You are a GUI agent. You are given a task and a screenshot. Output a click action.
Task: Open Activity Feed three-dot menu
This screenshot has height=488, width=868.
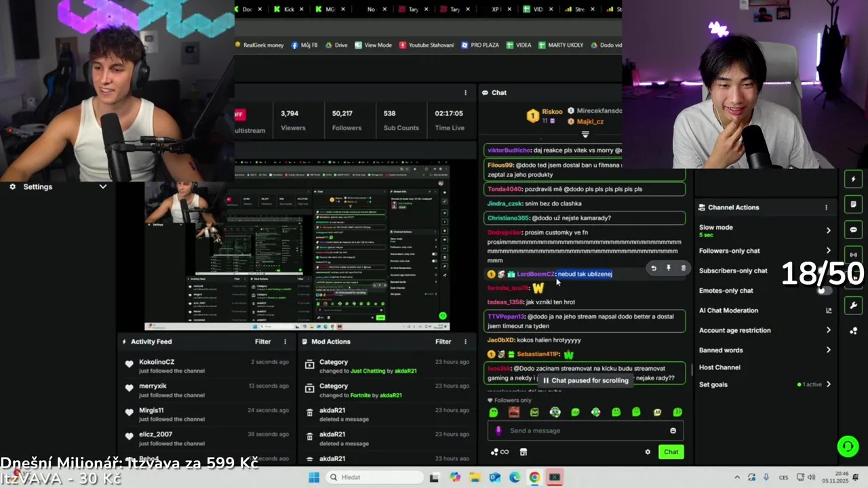(x=285, y=342)
